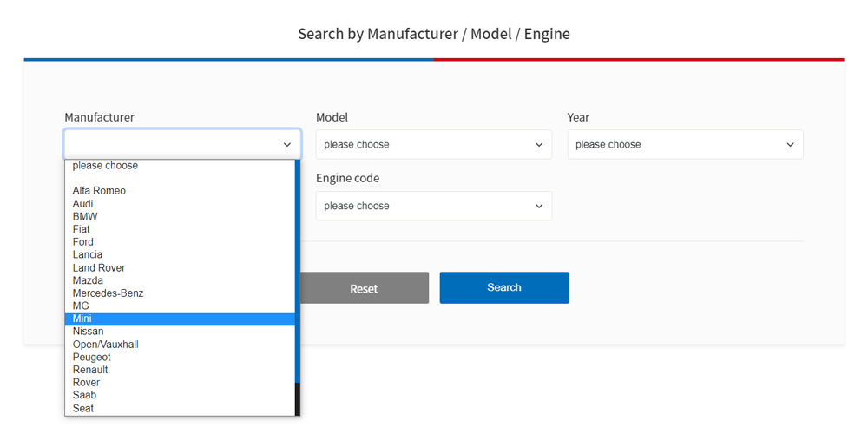Viewport: 868px width, 434px height.
Task: Open the Manufacturer dropdown
Action: point(182,144)
